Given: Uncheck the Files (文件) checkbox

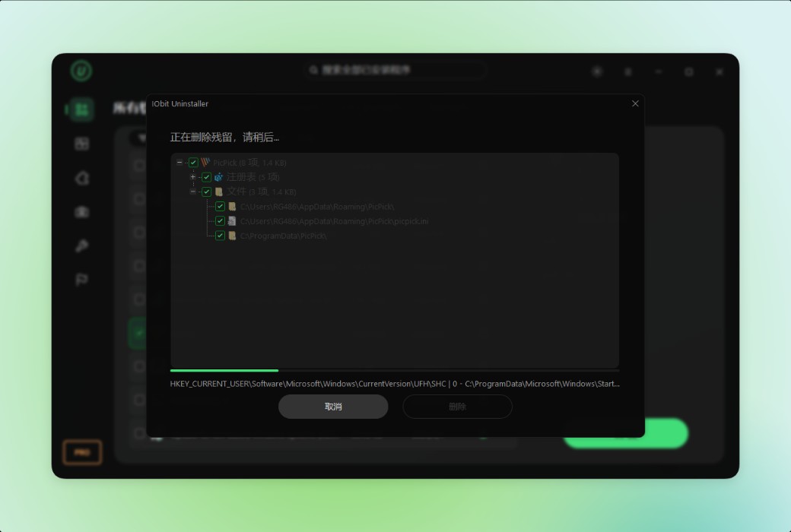Looking at the screenshot, I should point(206,192).
